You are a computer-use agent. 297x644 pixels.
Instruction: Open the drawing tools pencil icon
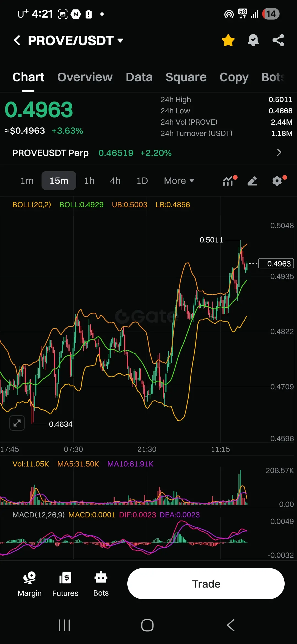[x=252, y=181]
